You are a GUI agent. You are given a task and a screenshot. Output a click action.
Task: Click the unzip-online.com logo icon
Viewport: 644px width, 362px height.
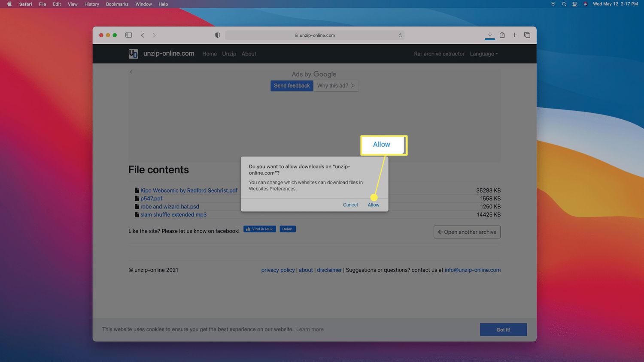point(133,54)
